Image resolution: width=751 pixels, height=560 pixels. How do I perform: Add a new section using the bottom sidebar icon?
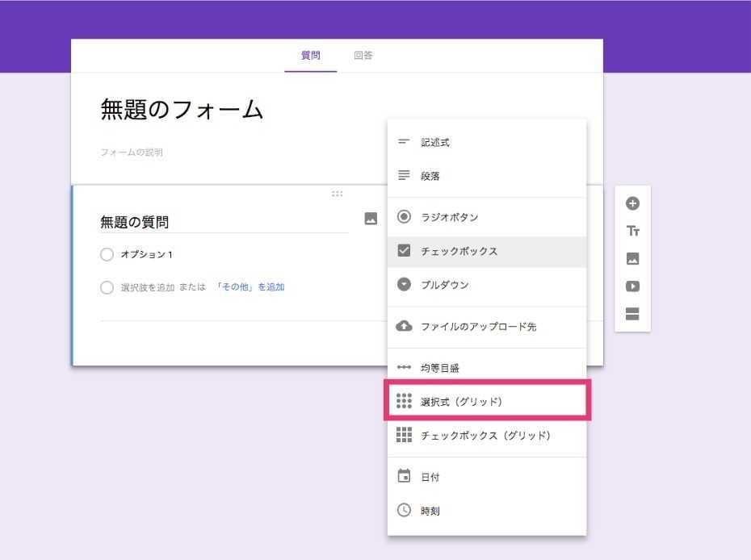(x=633, y=315)
